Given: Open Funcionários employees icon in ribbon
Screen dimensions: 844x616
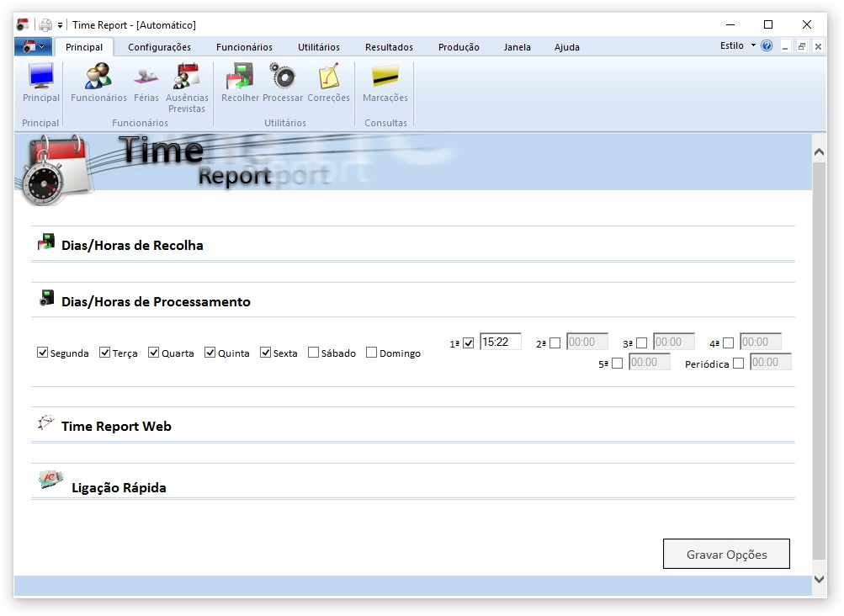Looking at the screenshot, I should coord(98,76).
